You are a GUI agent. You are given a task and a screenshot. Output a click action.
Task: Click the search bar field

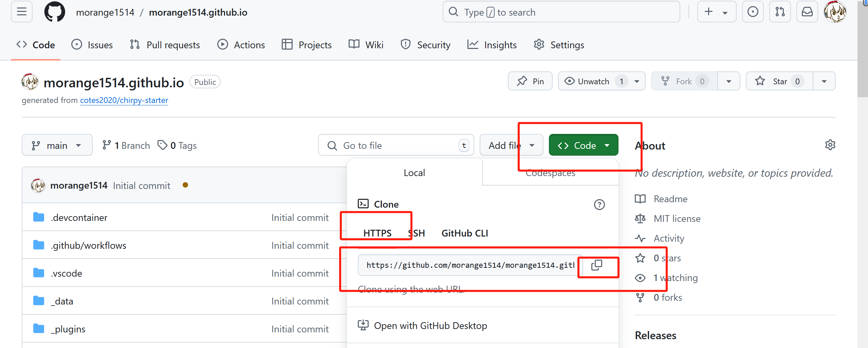[x=561, y=12]
